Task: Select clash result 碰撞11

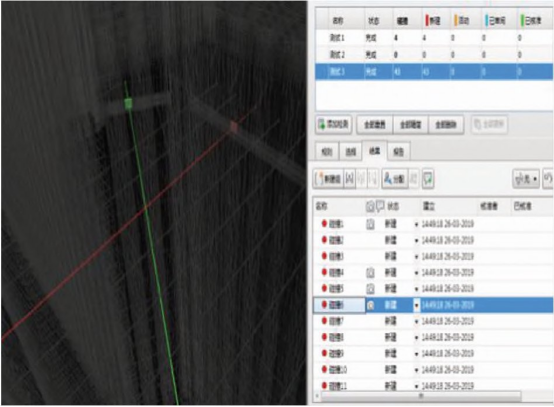Action: click(433, 385)
